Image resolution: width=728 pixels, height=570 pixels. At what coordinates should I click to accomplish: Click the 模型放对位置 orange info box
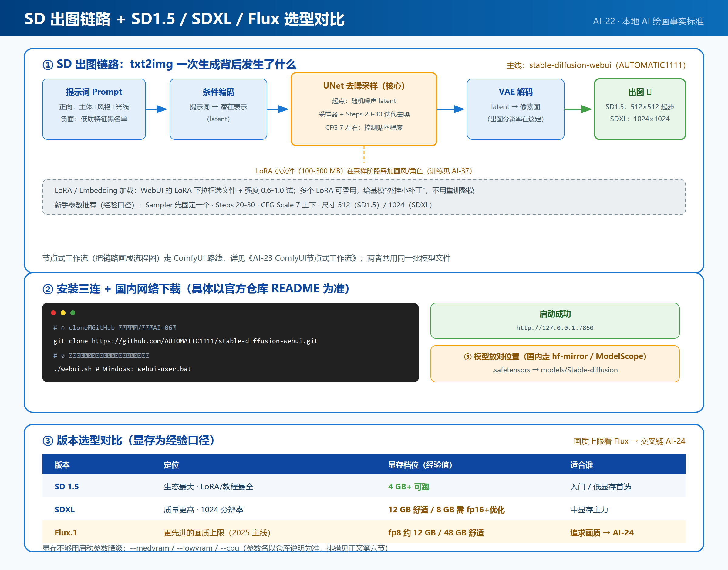pyautogui.click(x=555, y=364)
